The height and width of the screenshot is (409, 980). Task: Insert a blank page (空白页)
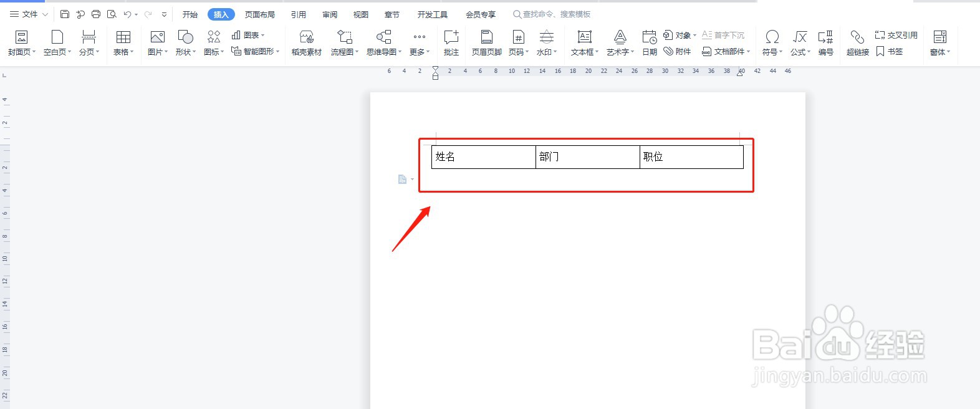57,43
